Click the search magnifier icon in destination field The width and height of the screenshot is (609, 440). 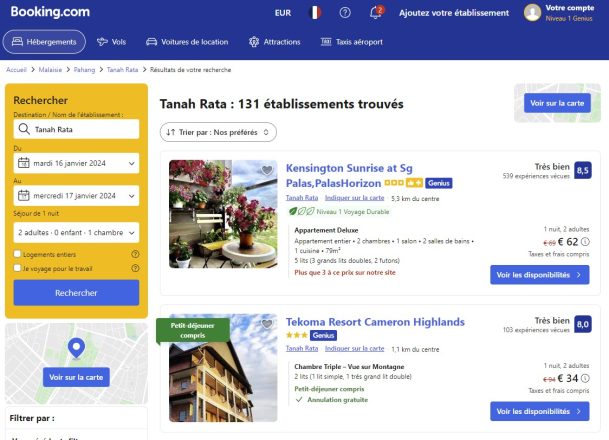[x=24, y=129]
